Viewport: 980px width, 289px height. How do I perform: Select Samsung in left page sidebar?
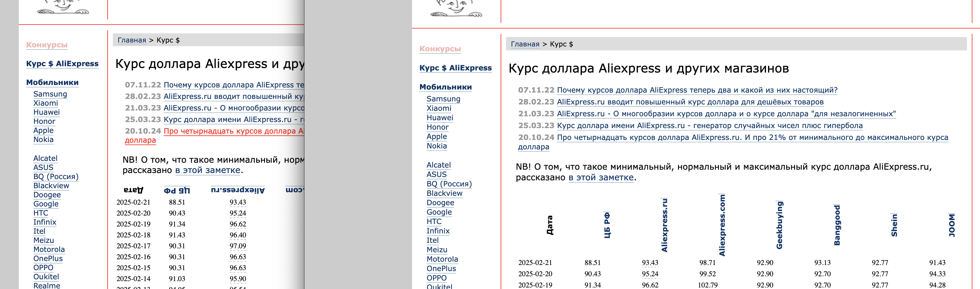click(x=50, y=94)
